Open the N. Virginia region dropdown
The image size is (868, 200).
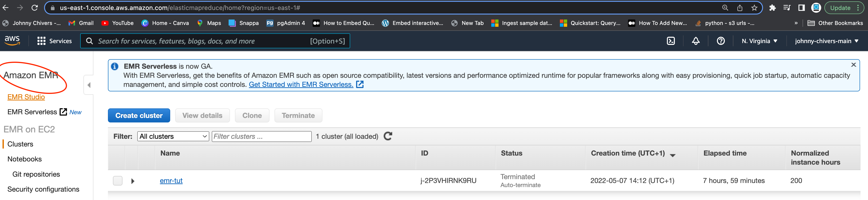[x=759, y=41]
